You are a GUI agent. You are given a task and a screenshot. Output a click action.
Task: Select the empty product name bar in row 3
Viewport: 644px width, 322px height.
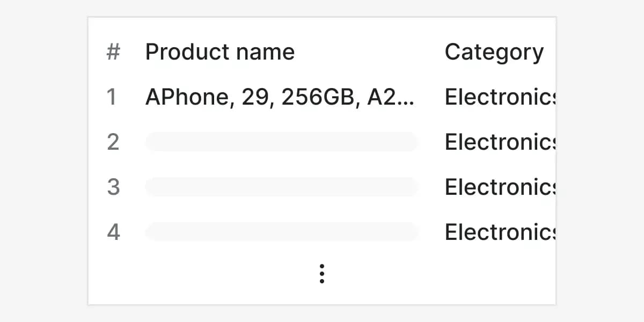point(280,187)
